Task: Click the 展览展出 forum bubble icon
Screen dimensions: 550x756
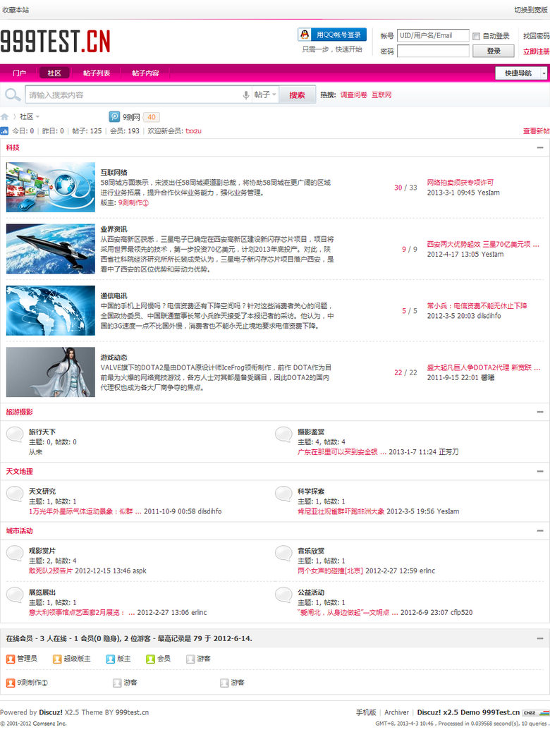Action: 15,595
